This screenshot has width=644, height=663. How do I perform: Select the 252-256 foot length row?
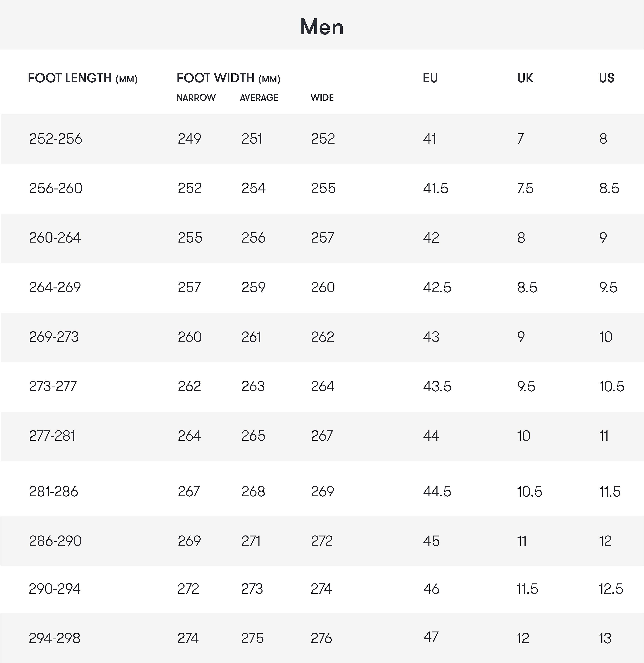(56, 139)
